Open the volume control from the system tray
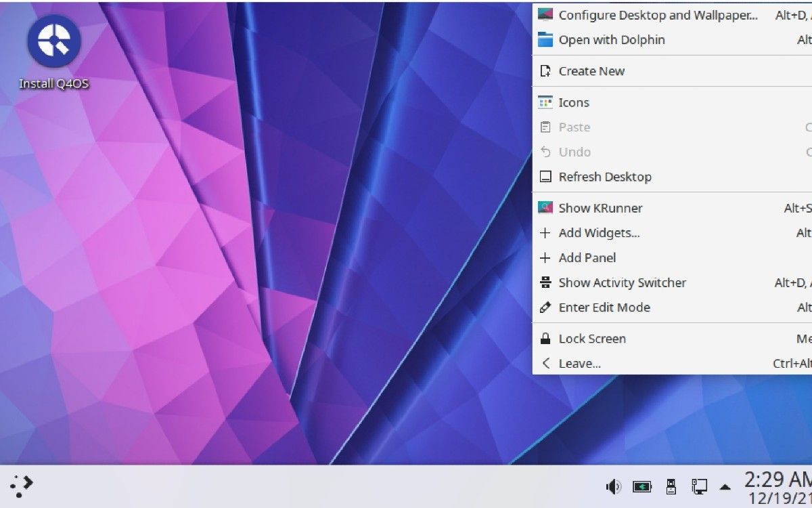 pos(612,486)
